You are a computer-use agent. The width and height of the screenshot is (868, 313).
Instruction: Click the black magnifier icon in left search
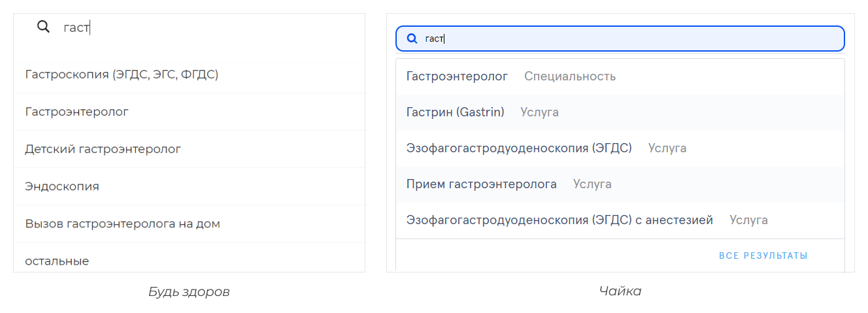pyautogui.click(x=43, y=27)
